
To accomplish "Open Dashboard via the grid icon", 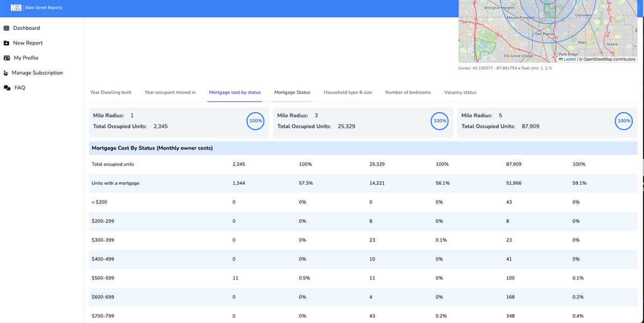I will coord(6,27).
